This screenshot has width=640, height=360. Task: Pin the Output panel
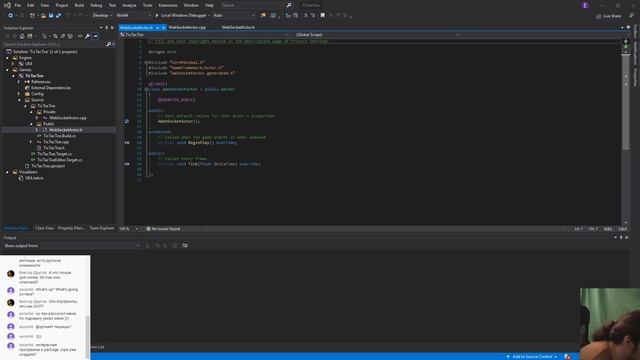tap(621, 237)
